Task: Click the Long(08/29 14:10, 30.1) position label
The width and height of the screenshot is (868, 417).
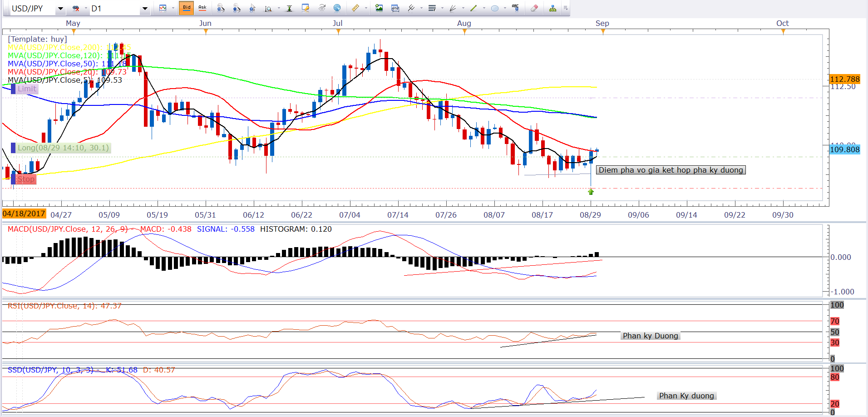Action: coord(63,148)
